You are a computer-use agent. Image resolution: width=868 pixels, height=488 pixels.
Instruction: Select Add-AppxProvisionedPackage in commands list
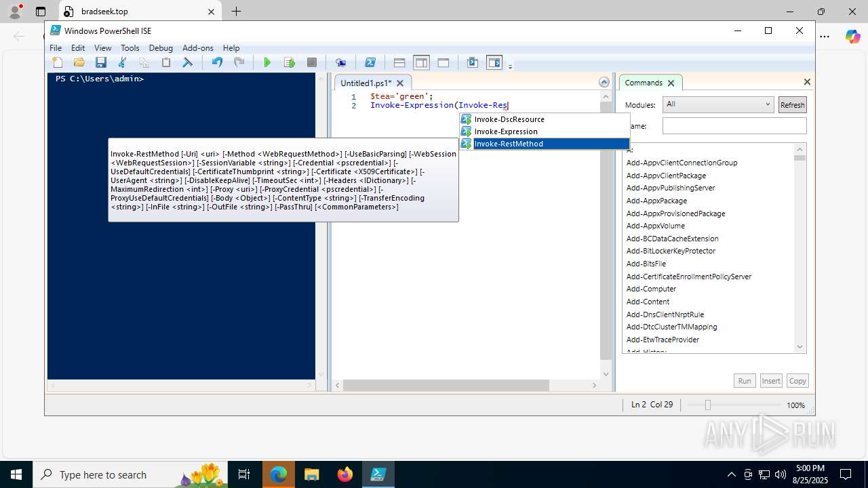click(x=675, y=213)
